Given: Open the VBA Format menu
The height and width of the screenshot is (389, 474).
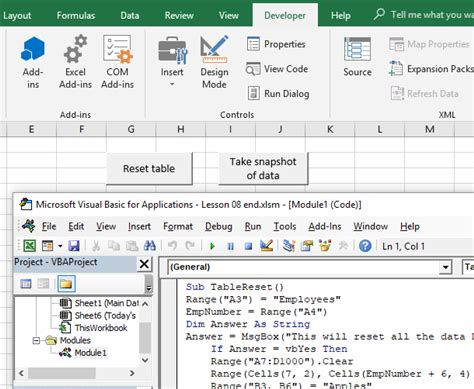Looking at the screenshot, I should coord(178,226).
